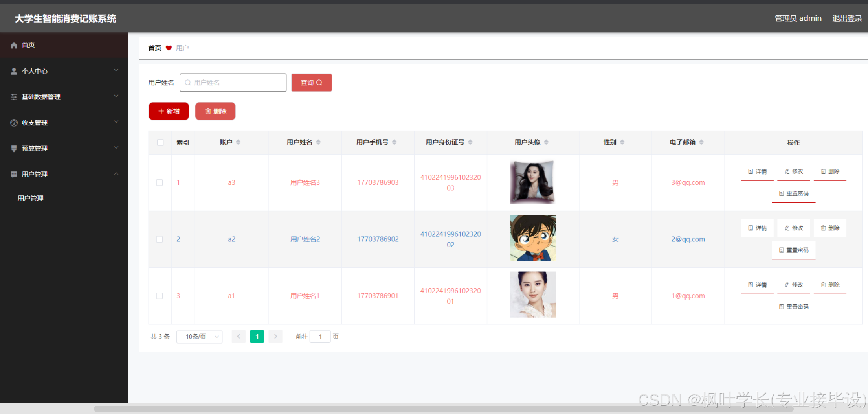Expand the 个人中心 menu chevron
The image size is (868, 414).
coord(116,70)
